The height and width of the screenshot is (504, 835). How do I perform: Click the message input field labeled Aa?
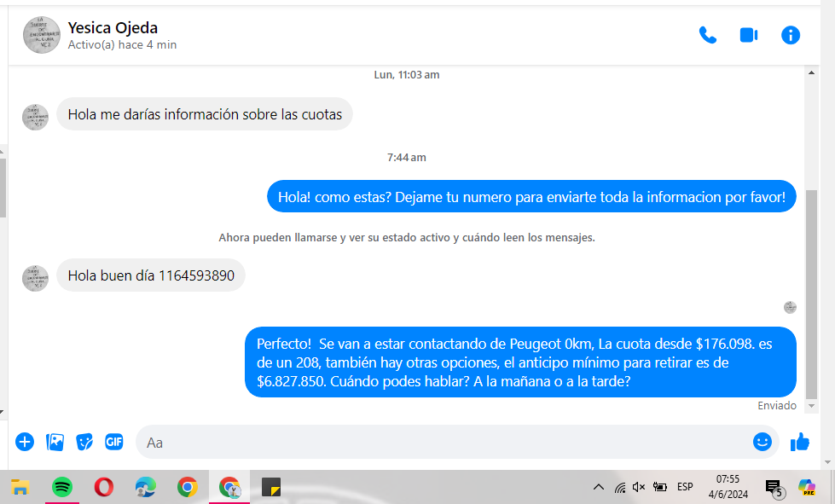tap(444, 442)
